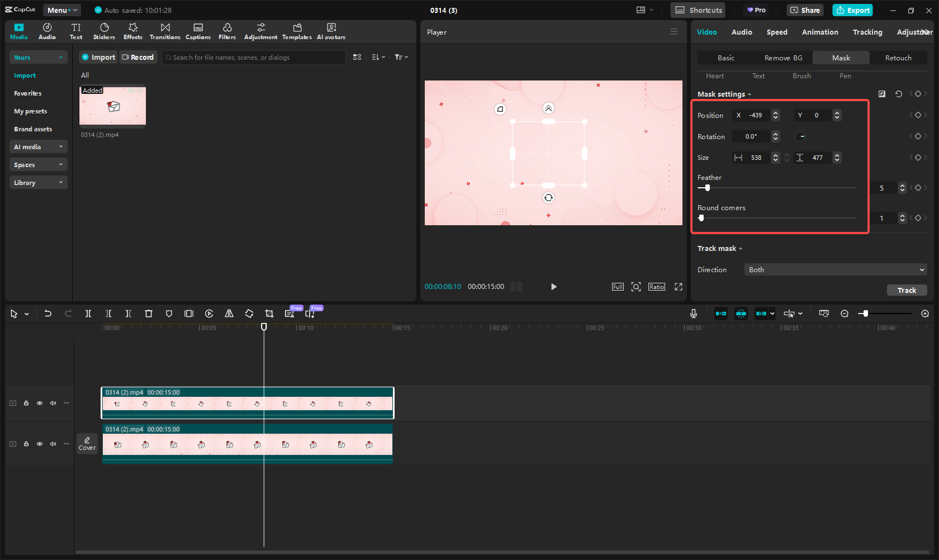Click the marker shield icon in timeline toolbar

click(x=169, y=314)
